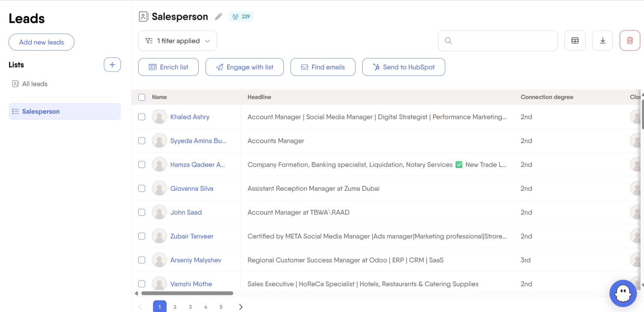Open the chat support ghost icon
Screen dimensions: 644x312
pos(623,293)
